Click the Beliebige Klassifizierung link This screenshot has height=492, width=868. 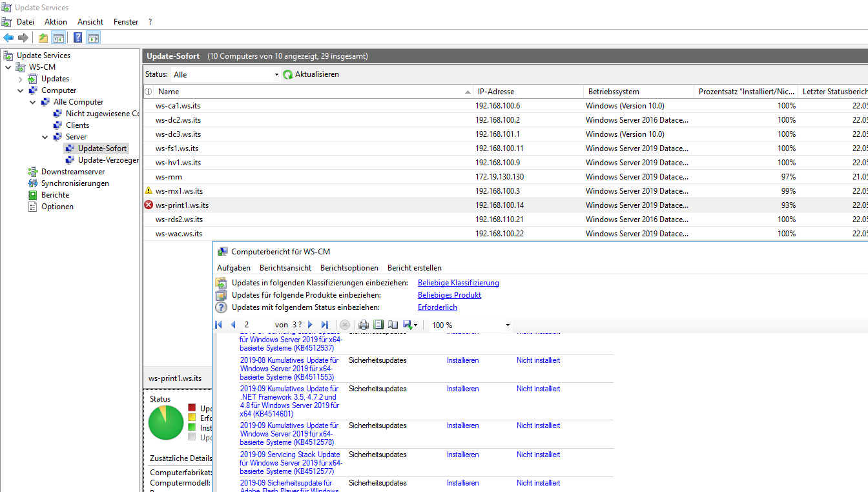click(x=459, y=283)
